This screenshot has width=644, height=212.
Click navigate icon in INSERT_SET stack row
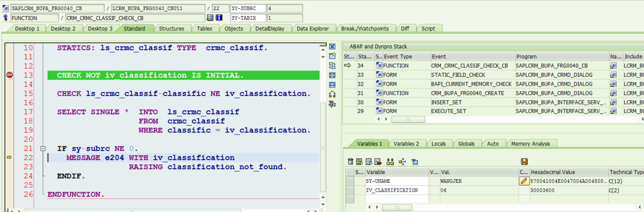[x=613, y=102]
